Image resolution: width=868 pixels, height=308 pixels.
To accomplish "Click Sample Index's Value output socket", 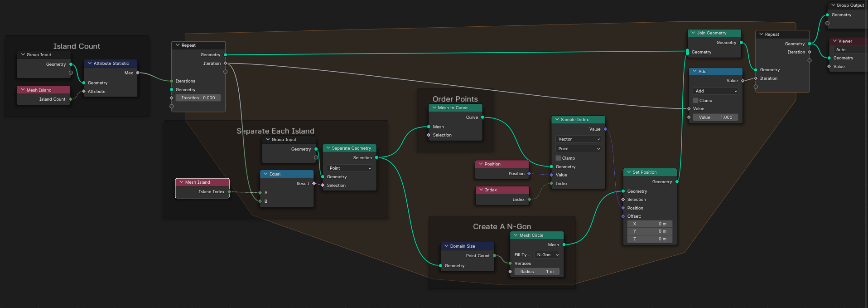I will pyautogui.click(x=605, y=129).
